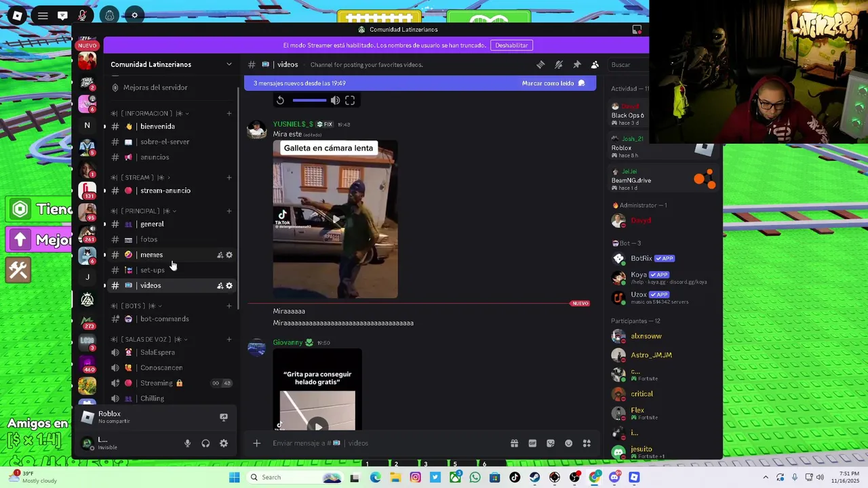
Task: Mark messages as read with Marcar como leído
Action: point(553,83)
